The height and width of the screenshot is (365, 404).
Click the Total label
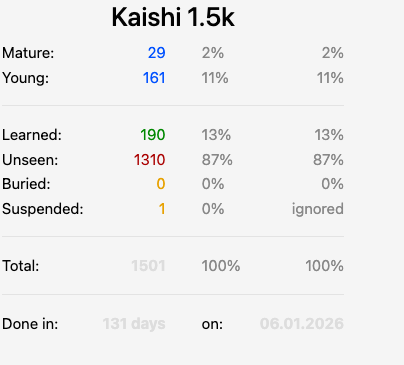click(21, 266)
